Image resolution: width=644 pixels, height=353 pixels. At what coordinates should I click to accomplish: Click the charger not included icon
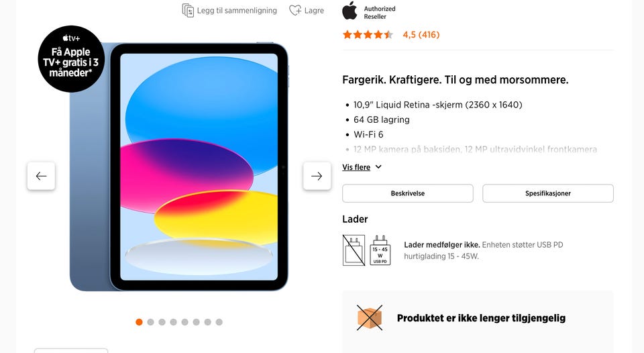[x=354, y=250]
